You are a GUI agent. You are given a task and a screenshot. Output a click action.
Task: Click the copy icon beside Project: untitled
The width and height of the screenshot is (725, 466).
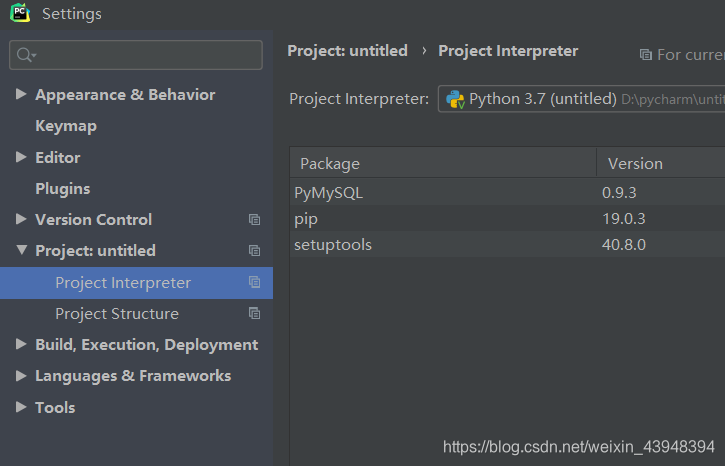pyautogui.click(x=254, y=251)
